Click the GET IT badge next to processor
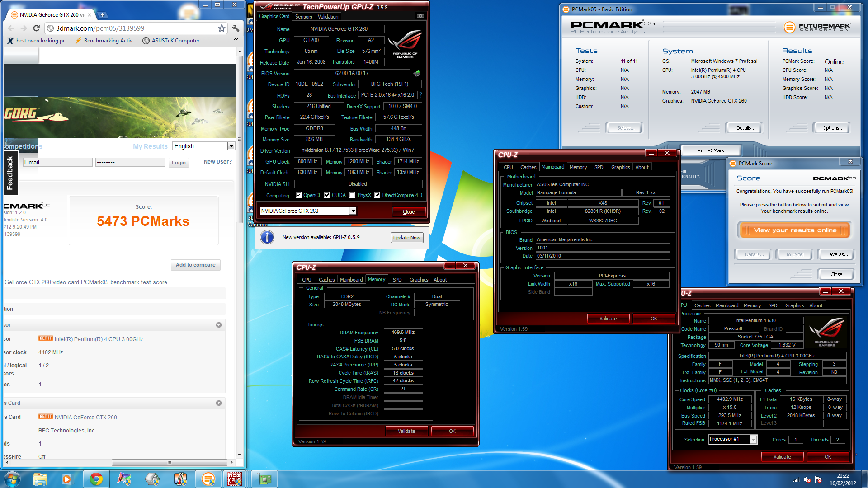The image size is (868, 488). pos(46,338)
